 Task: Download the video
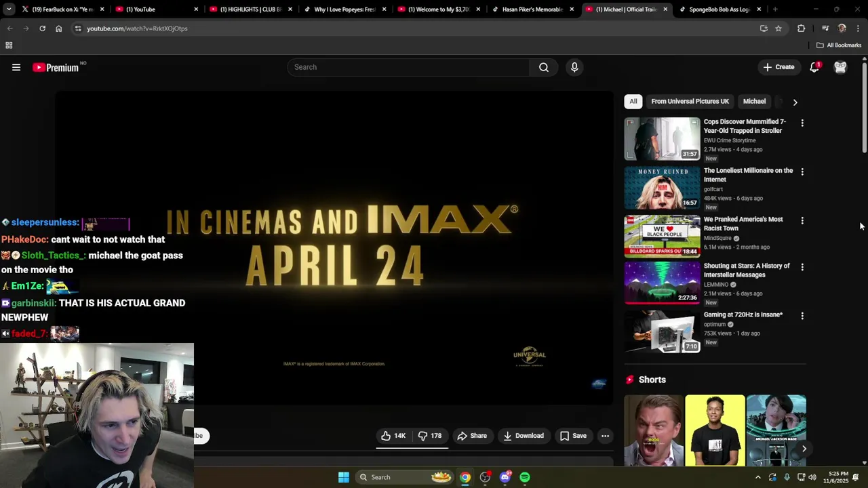(524, 436)
